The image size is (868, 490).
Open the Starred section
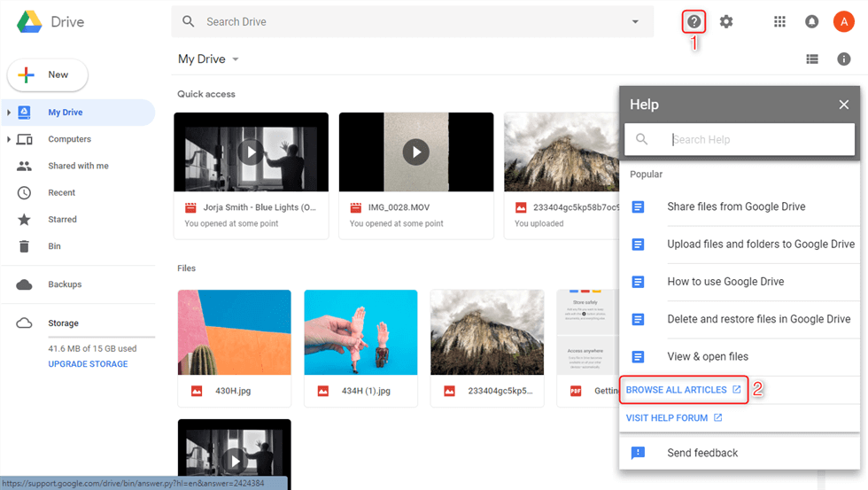(62, 219)
